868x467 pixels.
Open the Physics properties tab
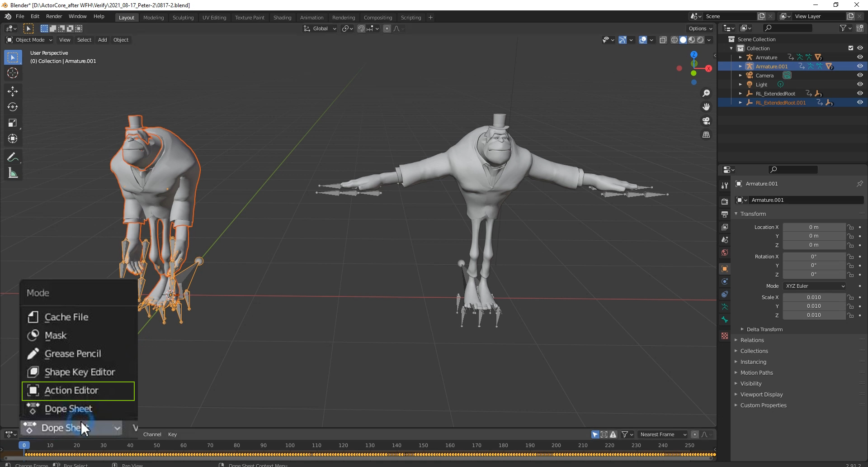pos(725,281)
